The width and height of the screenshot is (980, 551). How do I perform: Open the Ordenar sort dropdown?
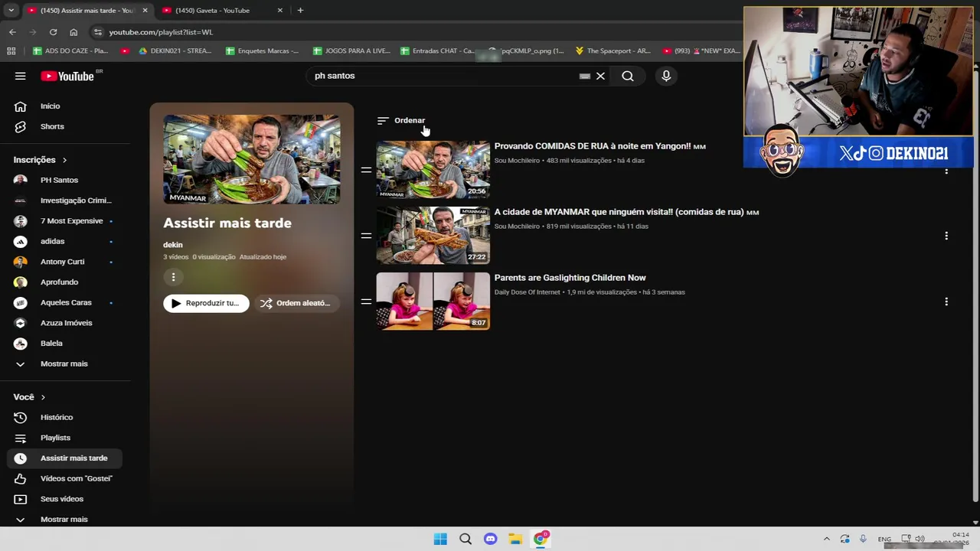(x=401, y=120)
